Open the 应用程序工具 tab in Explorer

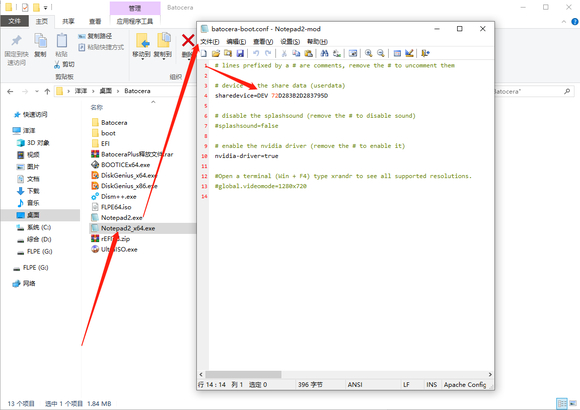pyautogui.click(x=135, y=21)
